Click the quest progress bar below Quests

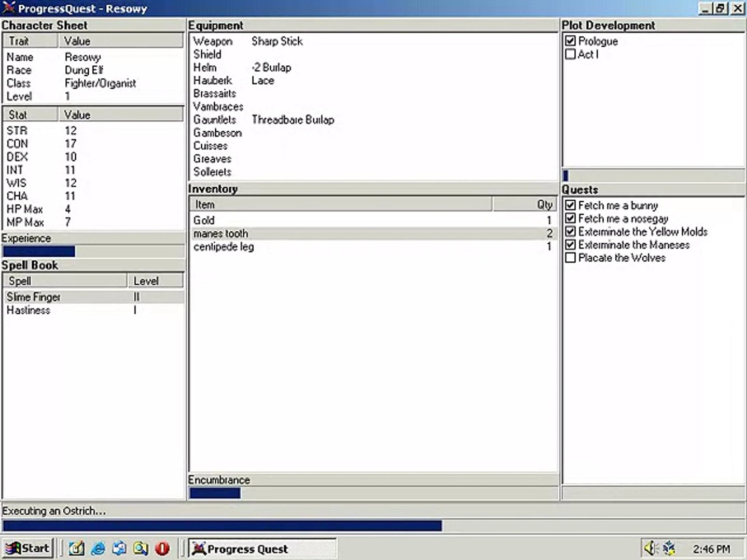coord(654,493)
